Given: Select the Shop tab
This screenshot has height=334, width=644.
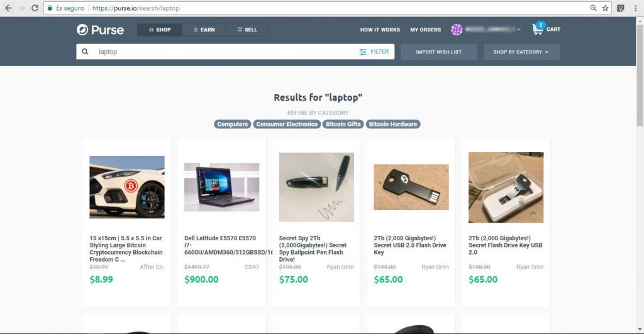Looking at the screenshot, I should tap(160, 30).
